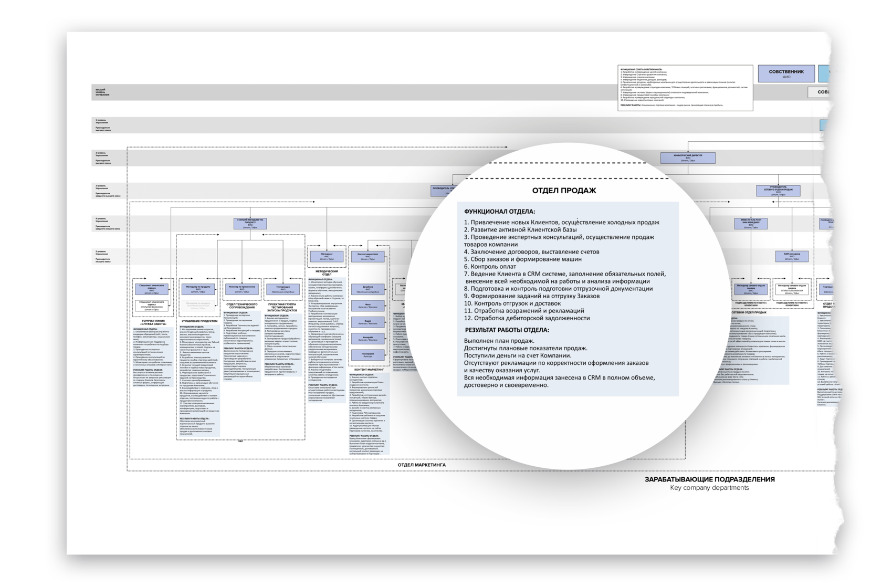This screenshot has width=882, height=588.
Task: Click the ОТДЕЛ ПРОДАЖ heading in the magnifier
Action: click(564, 191)
